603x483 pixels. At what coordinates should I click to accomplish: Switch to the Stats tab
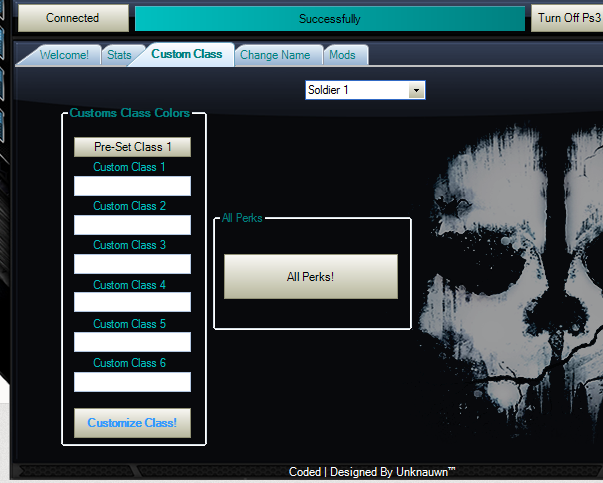119,55
